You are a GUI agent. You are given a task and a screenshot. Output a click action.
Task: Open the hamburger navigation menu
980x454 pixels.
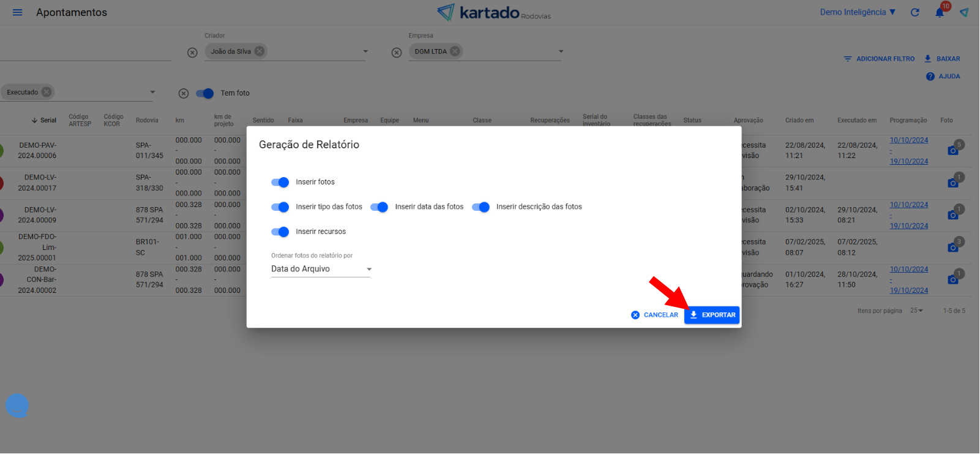click(17, 12)
